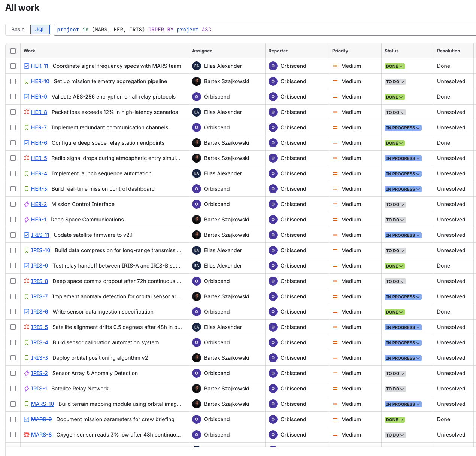
Task: Open the HER-10 issue link
Action: pyautogui.click(x=40, y=81)
